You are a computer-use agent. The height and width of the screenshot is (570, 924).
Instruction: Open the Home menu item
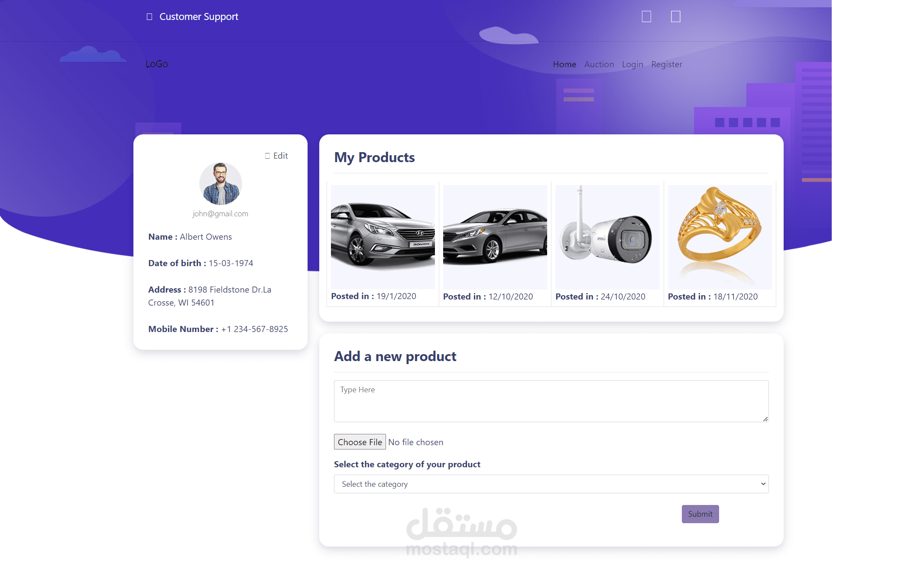point(564,64)
